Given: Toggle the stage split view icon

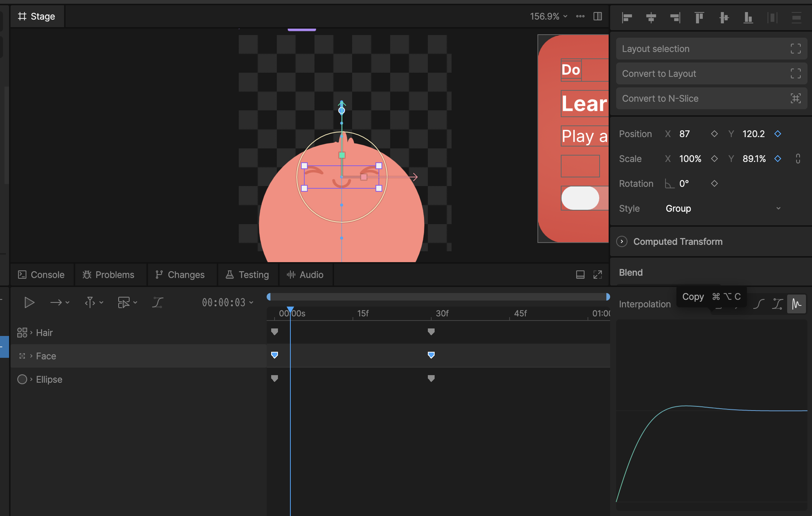Looking at the screenshot, I should [598, 16].
